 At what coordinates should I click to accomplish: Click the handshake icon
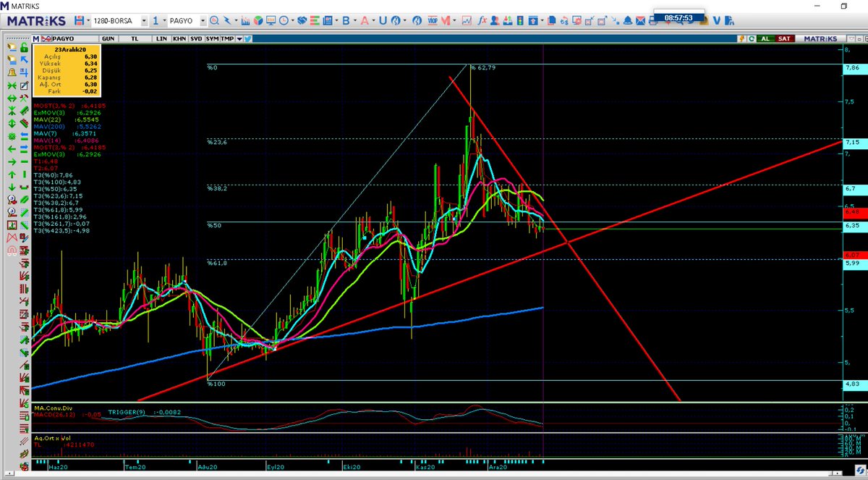pos(302,20)
